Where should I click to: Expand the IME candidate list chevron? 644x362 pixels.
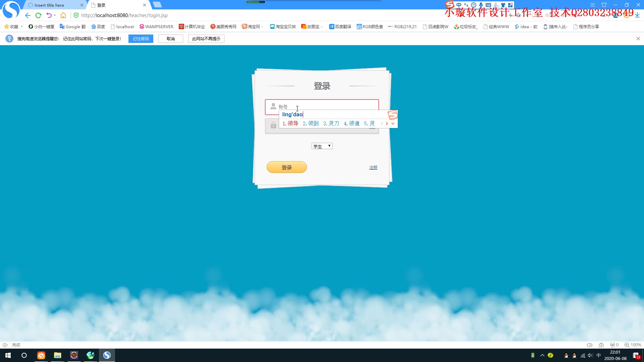coord(393,124)
